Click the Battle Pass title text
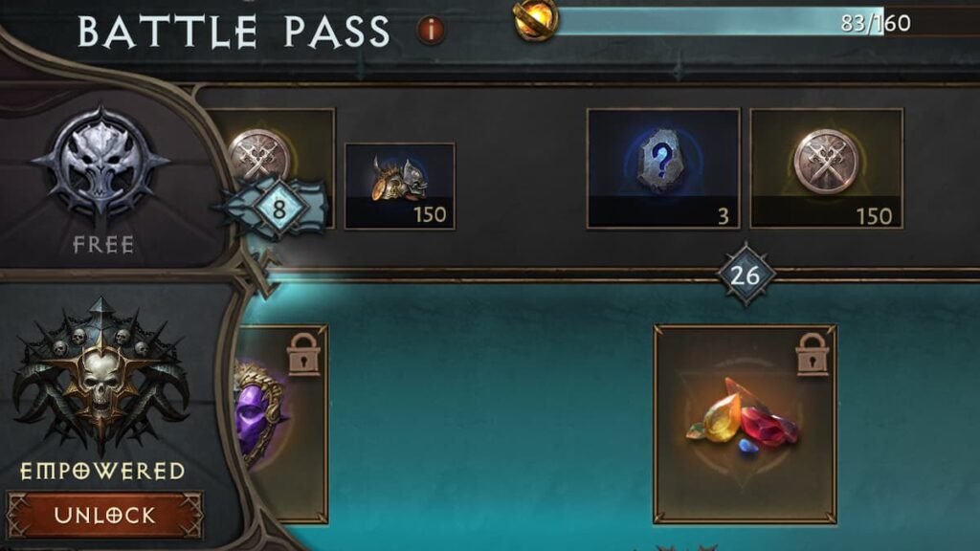980x551 pixels. (234, 32)
